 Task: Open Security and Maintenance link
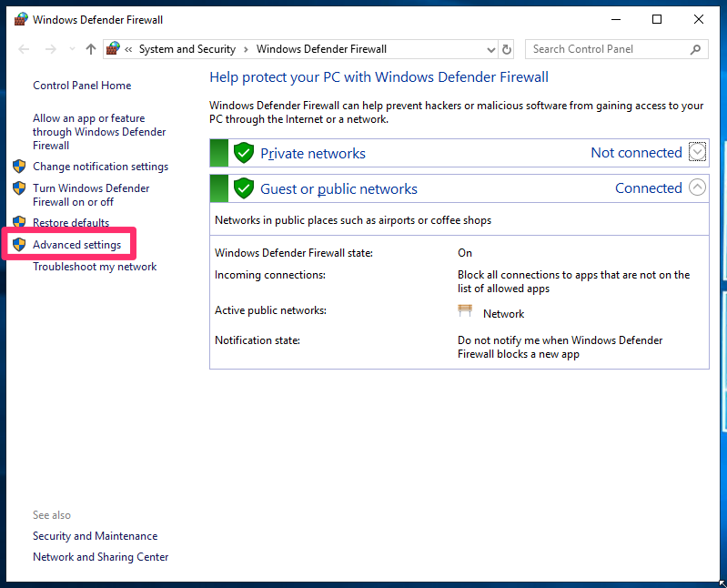(x=95, y=536)
